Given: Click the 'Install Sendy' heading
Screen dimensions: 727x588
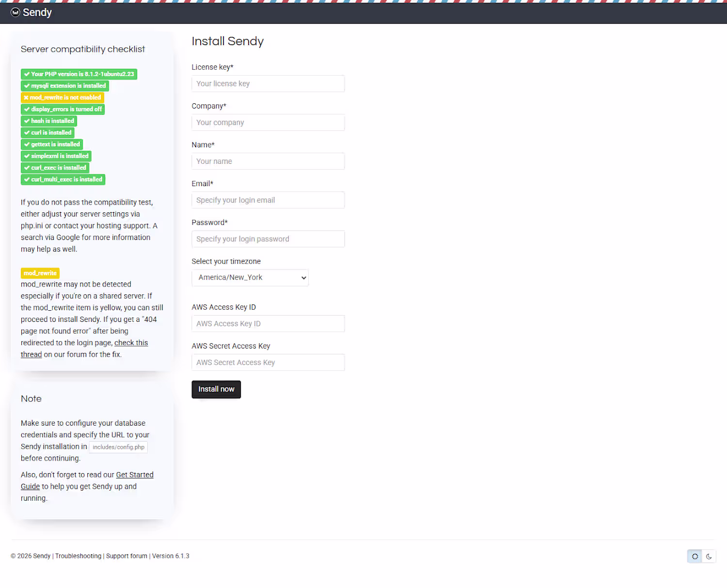Looking at the screenshot, I should point(228,41).
